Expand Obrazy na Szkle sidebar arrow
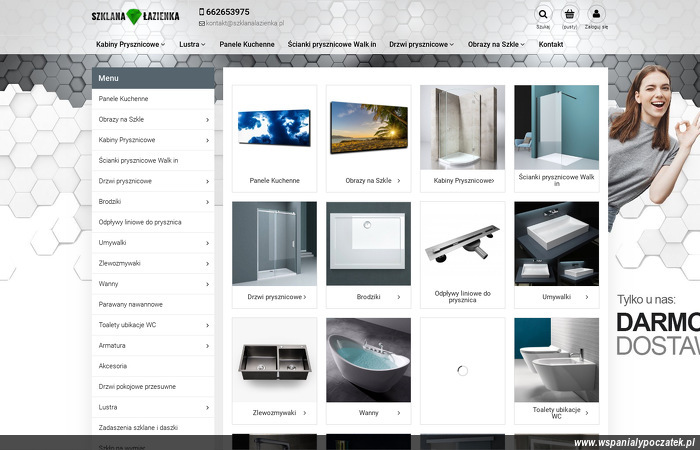Viewport: 700px width, 450px height. pos(207,120)
